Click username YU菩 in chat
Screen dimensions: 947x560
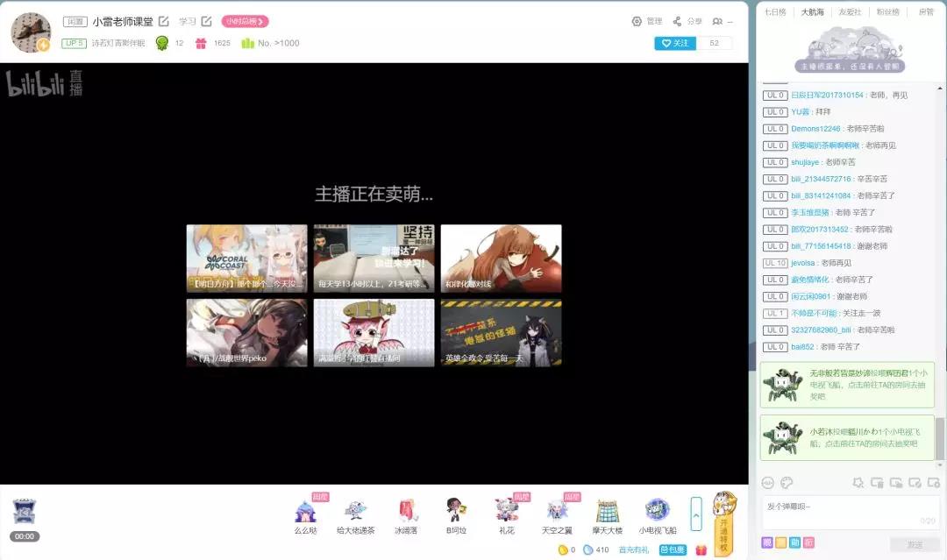pos(800,111)
